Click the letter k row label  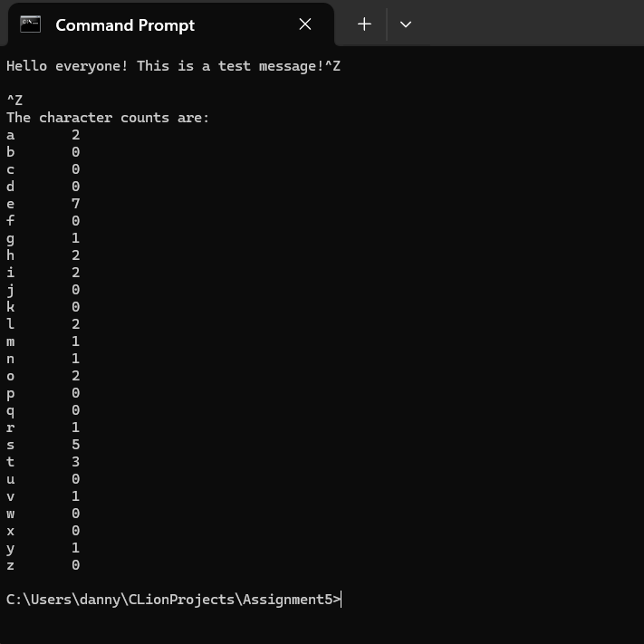pyautogui.click(x=11, y=307)
